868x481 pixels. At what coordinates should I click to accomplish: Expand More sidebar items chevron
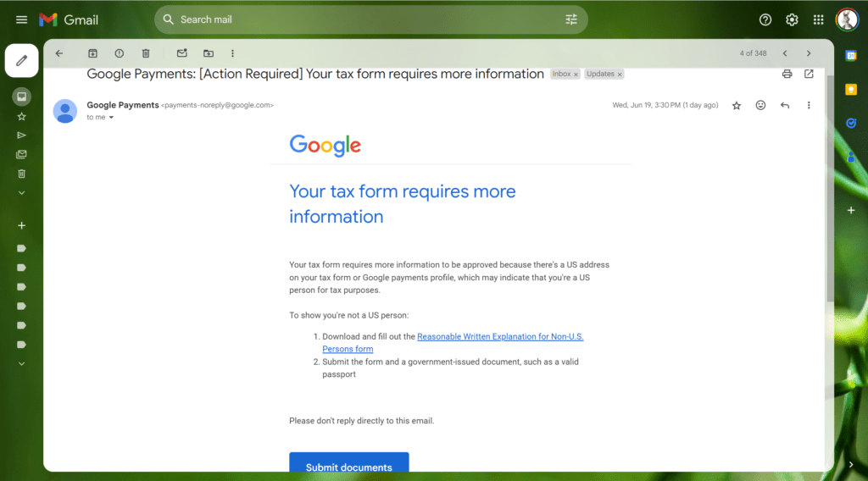tap(21, 193)
